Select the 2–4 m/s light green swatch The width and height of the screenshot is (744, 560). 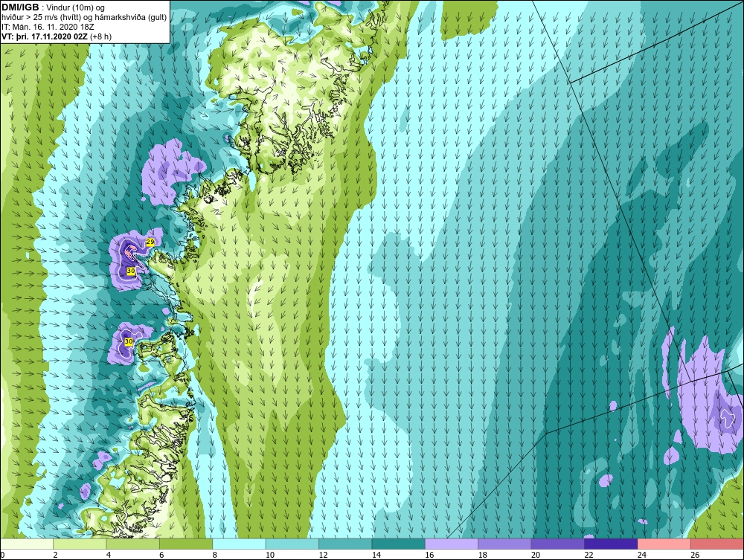point(80,544)
